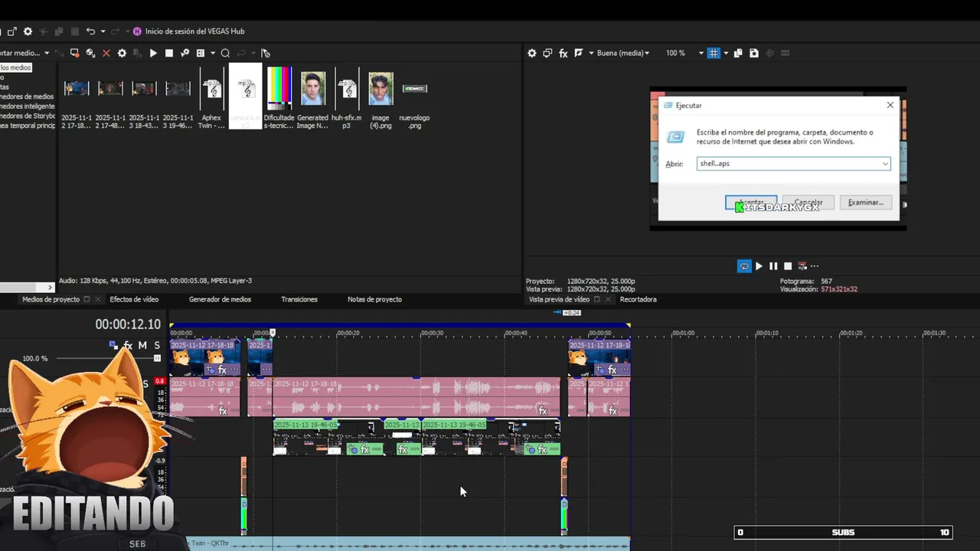Click Examinar button in Ejecutar dialog preview
980x551 pixels.
click(865, 203)
